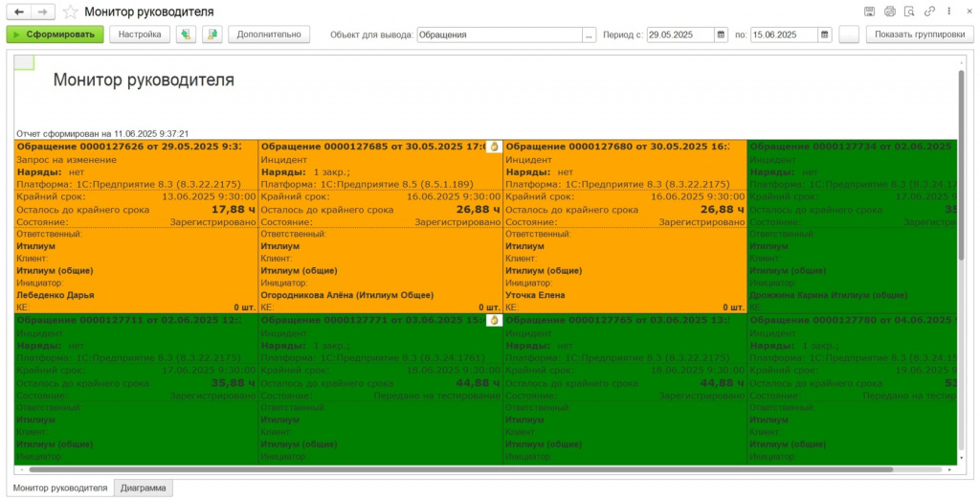Image resolution: width=980 pixels, height=501 pixels.
Task: Open Обращение 0000127734 от 02.06.2025 header
Action: (852, 147)
